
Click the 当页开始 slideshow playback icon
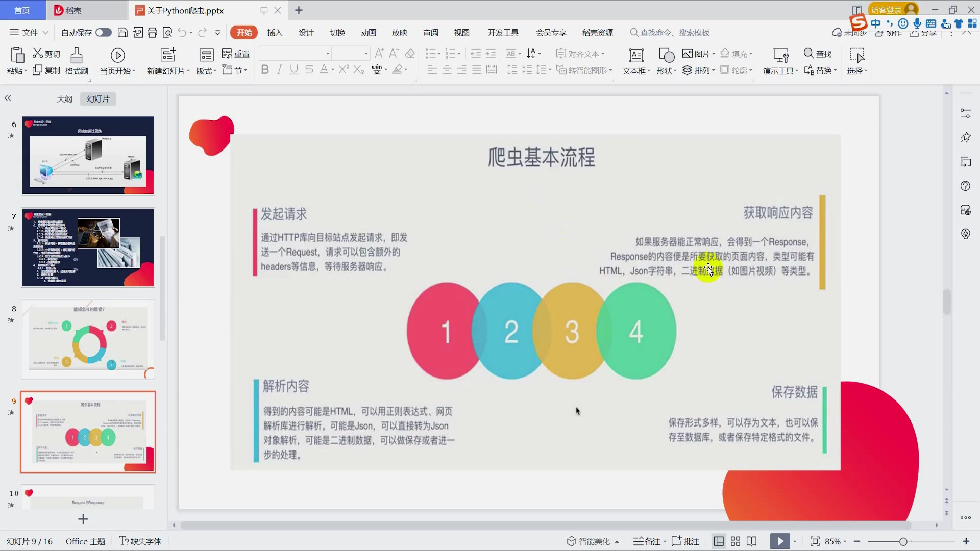click(x=117, y=55)
